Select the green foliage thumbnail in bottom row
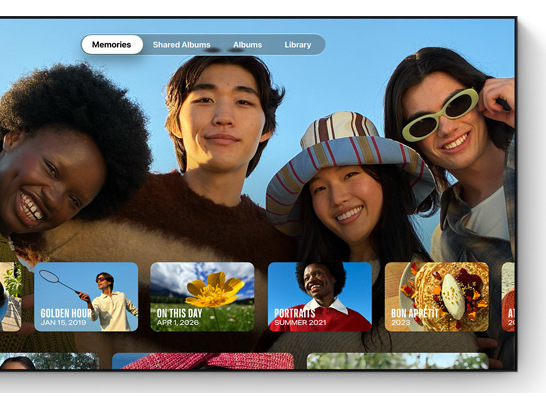546x397 pixels. point(398,361)
